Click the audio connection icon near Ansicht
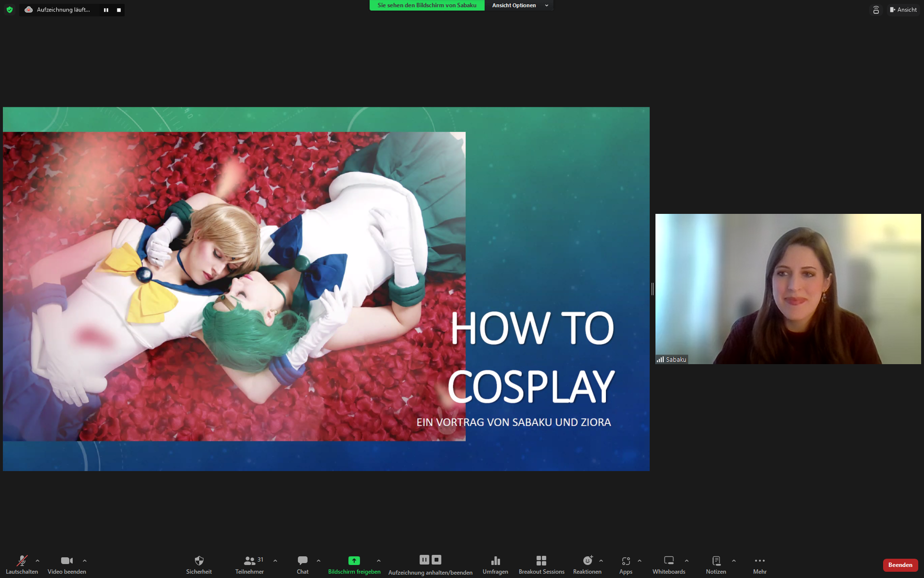This screenshot has height=578, width=924. pyautogui.click(x=876, y=10)
